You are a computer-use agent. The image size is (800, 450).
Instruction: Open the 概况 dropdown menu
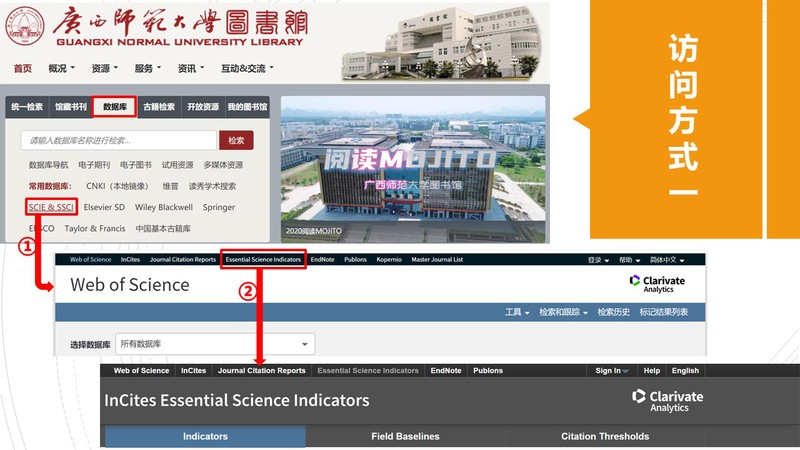click(62, 69)
